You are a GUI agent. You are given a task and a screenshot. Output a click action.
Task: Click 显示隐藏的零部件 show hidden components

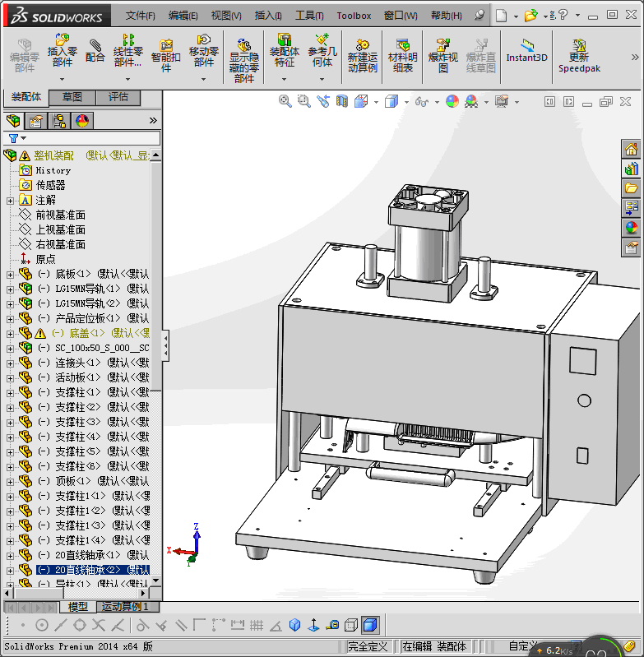[x=243, y=61]
